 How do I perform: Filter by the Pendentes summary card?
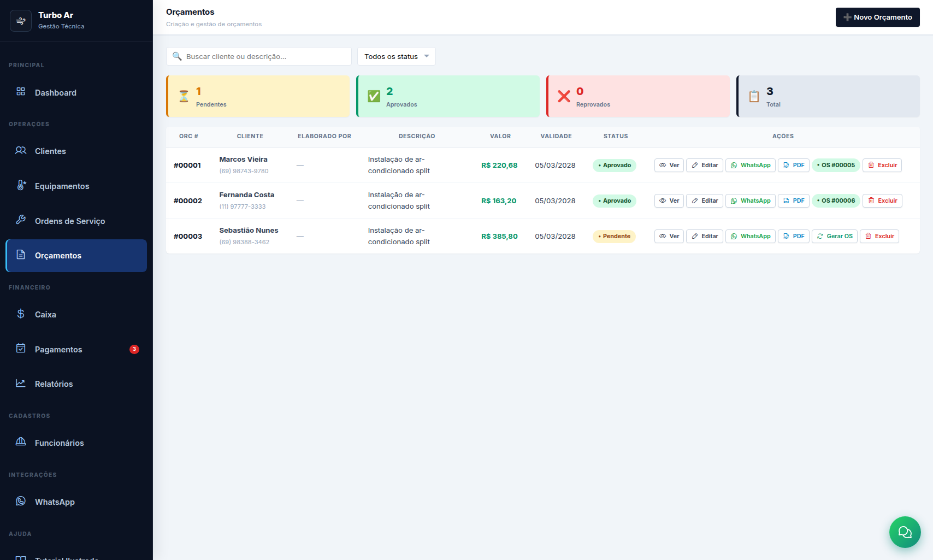click(258, 96)
